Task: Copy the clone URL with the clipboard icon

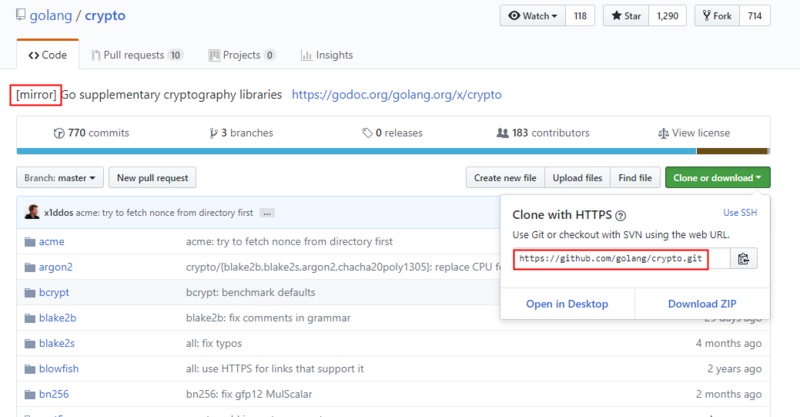Action: click(743, 259)
